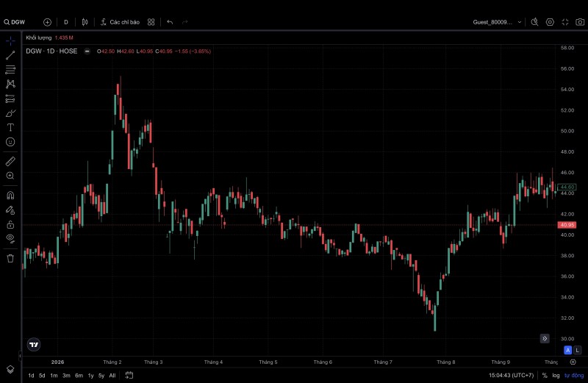Toggle the A auto-scale button
The width and height of the screenshot is (588, 383).
567,350
